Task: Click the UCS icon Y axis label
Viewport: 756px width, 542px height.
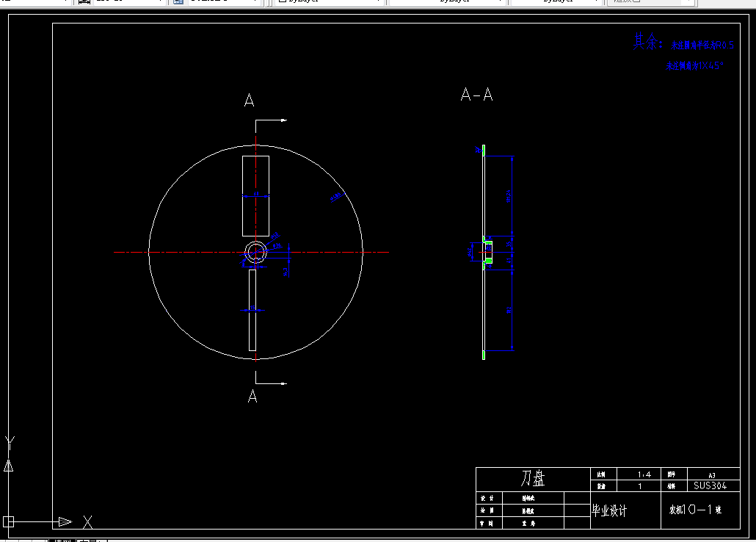Action: click(x=10, y=443)
